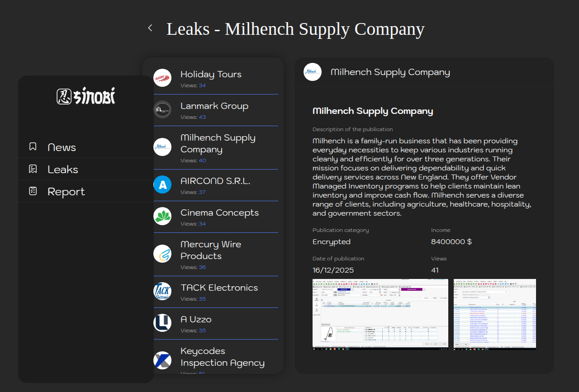
Task: Click the TACK Electronics logo icon
Action: pyautogui.click(x=162, y=291)
